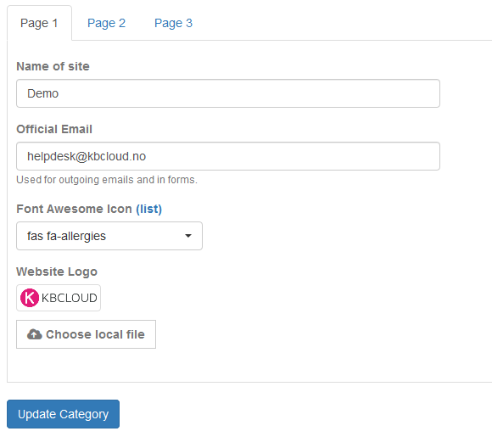Open the Page 2 tab
Viewport: 492px width, 448px height.
click(x=106, y=23)
